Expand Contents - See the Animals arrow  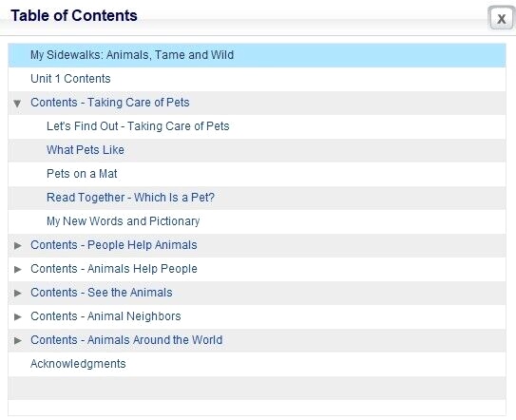(x=18, y=293)
